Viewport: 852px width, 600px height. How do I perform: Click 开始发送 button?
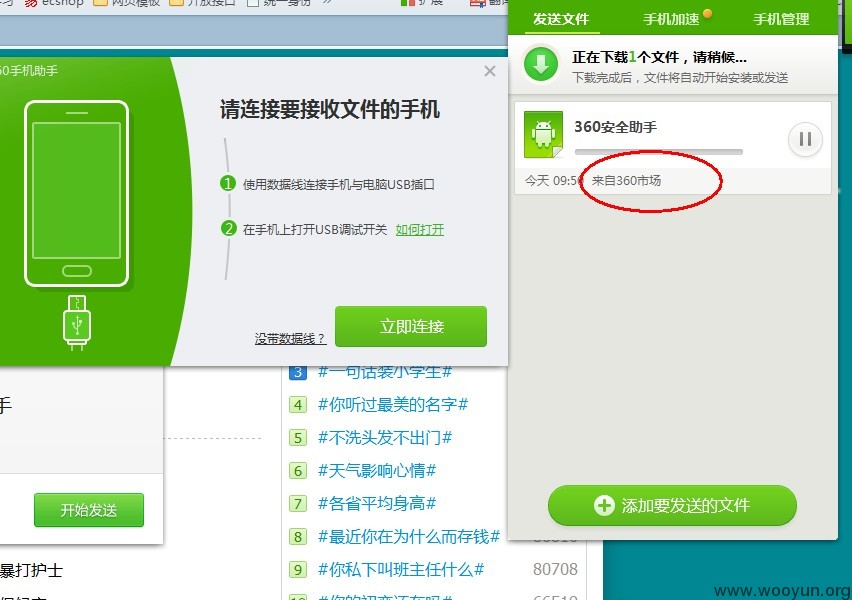(89, 510)
